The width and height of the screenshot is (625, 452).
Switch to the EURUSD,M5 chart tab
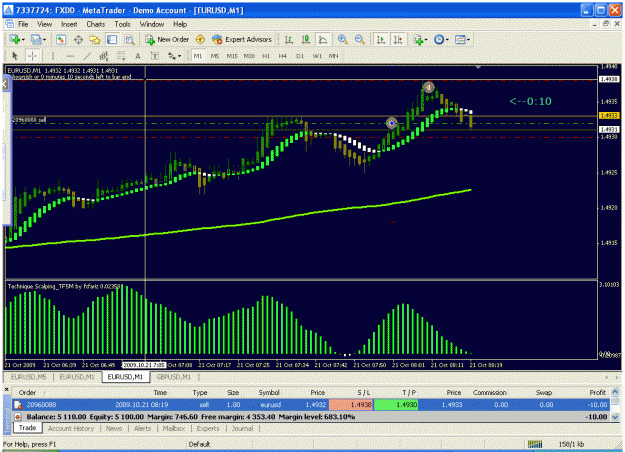point(28,377)
